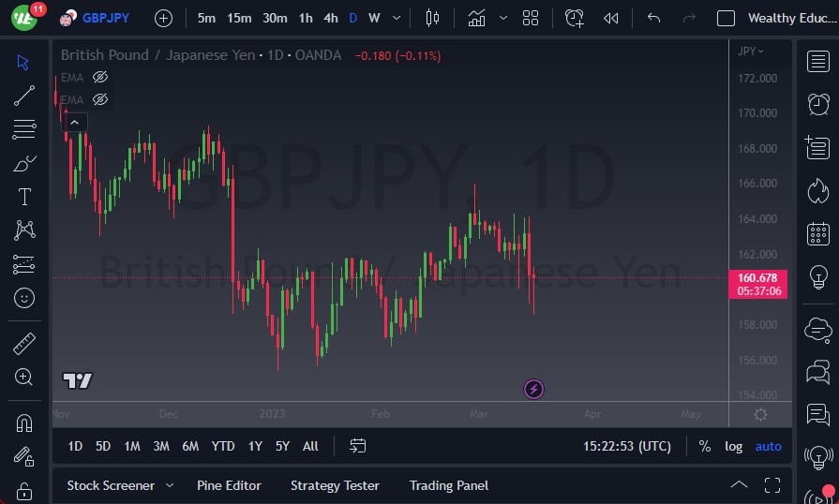839x504 pixels.
Task: Toggle visibility of the first EMA indicator
Action: click(100, 77)
